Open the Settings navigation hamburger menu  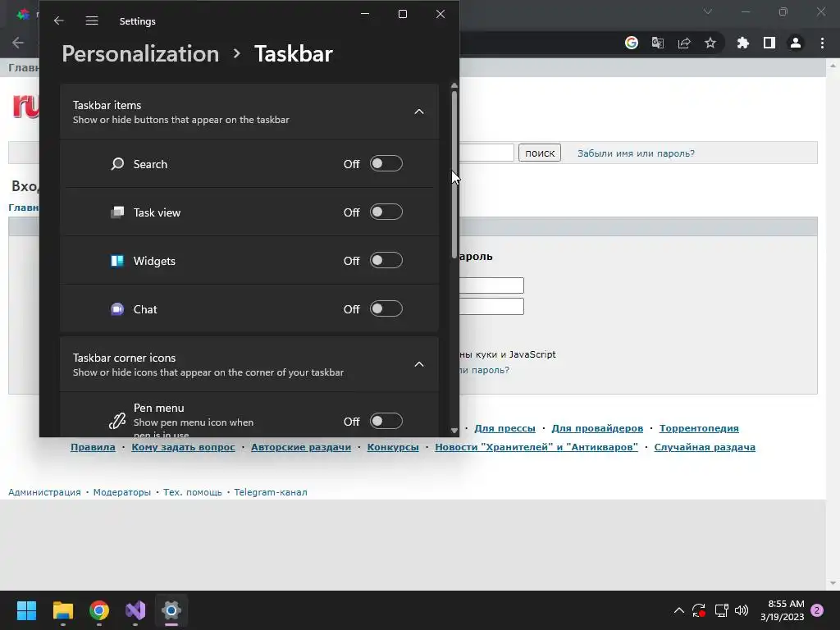pos(92,21)
